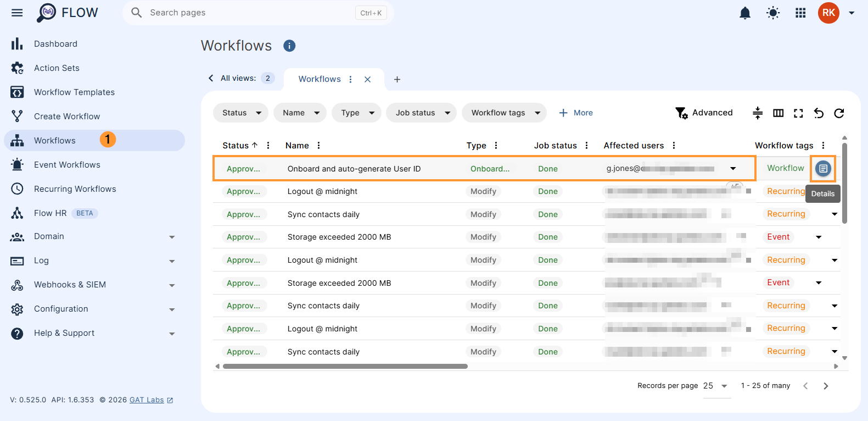Navigate to Create Workflow
Image resolution: width=868 pixels, height=421 pixels.
[x=94, y=117]
